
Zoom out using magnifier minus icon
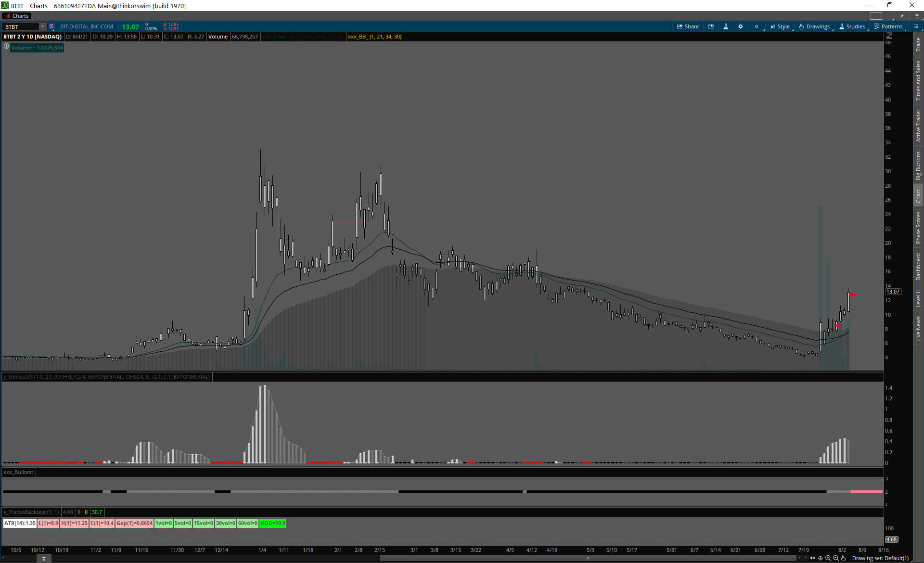(x=836, y=558)
